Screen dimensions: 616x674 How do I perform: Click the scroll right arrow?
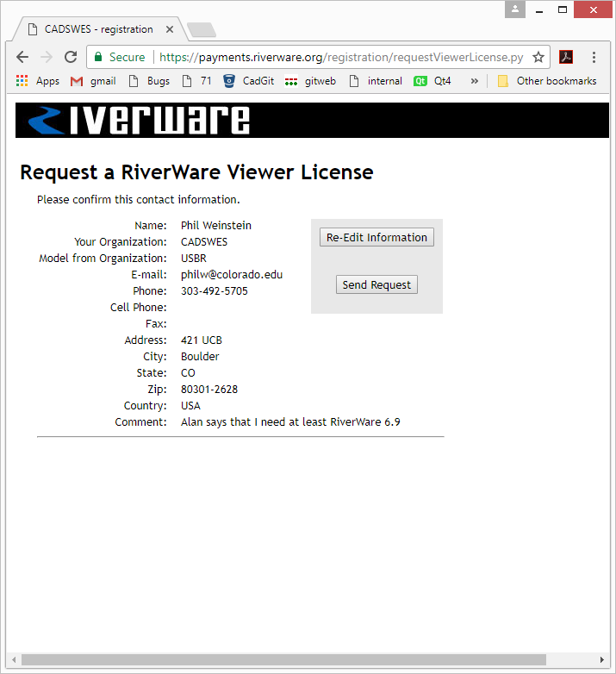[601, 659]
